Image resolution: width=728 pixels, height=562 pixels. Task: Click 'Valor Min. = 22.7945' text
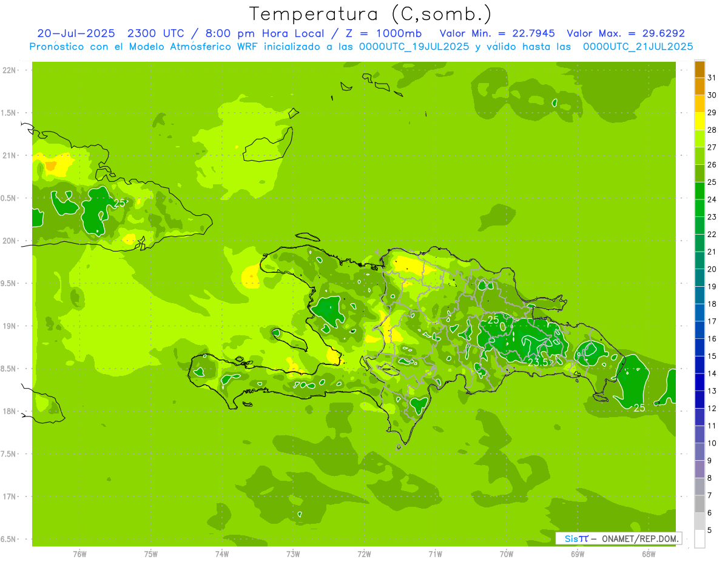[497, 33]
